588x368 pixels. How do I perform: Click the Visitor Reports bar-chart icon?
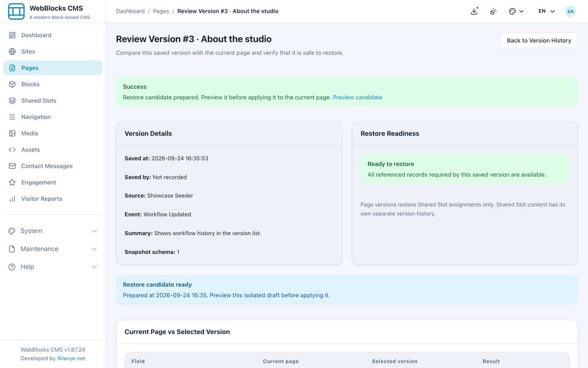(12, 199)
